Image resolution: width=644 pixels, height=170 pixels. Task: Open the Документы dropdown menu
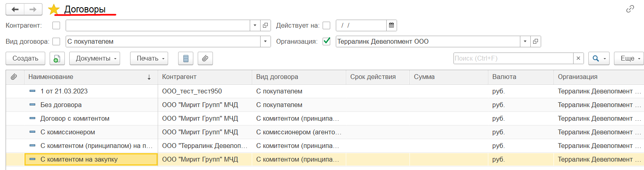[x=94, y=59]
